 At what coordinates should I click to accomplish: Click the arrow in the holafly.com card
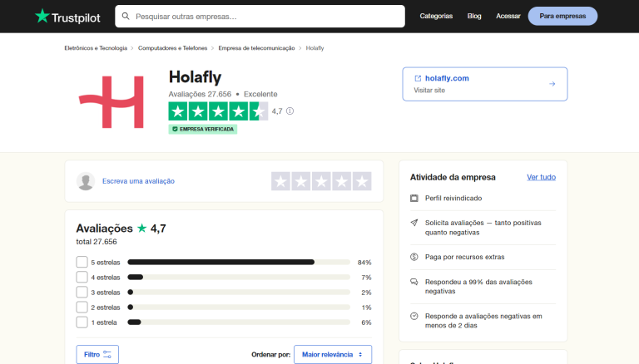pos(552,84)
